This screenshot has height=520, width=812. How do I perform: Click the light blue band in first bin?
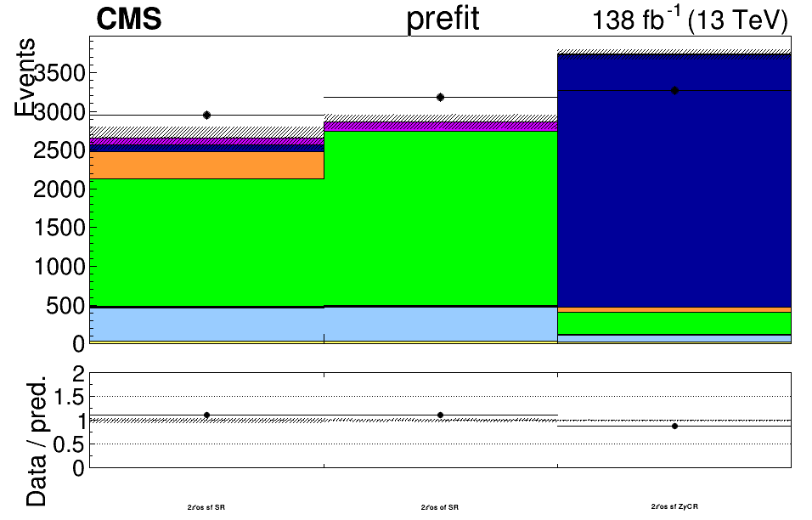click(206, 325)
